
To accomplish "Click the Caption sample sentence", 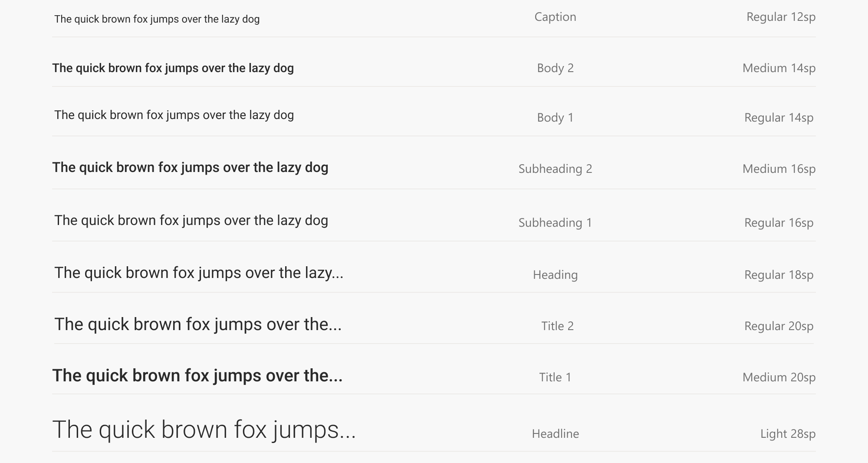I will (x=157, y=19).
